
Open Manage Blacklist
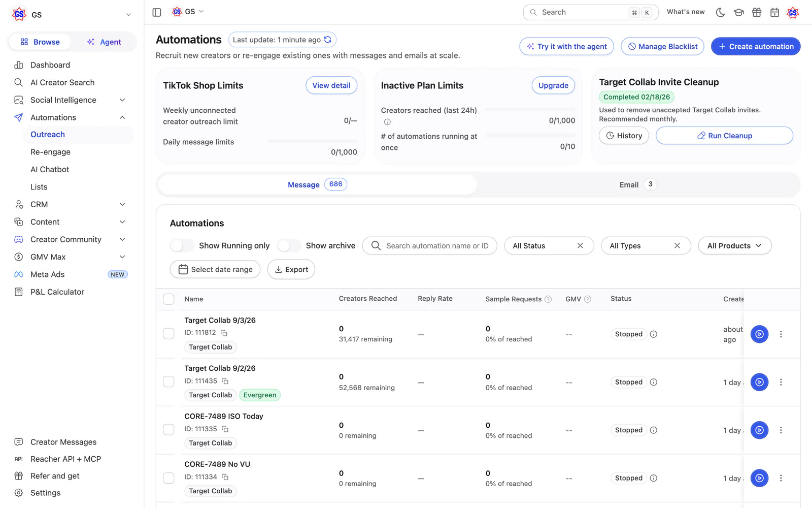pos(662,46)
